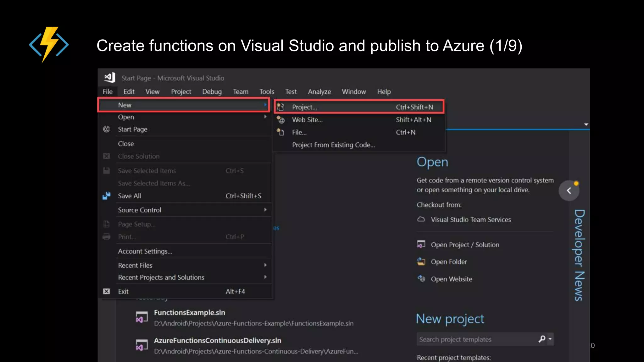This screenshot has width=644, height=362.
Task: Click the small dropdown arrow above Developer News
Action: 586,124
